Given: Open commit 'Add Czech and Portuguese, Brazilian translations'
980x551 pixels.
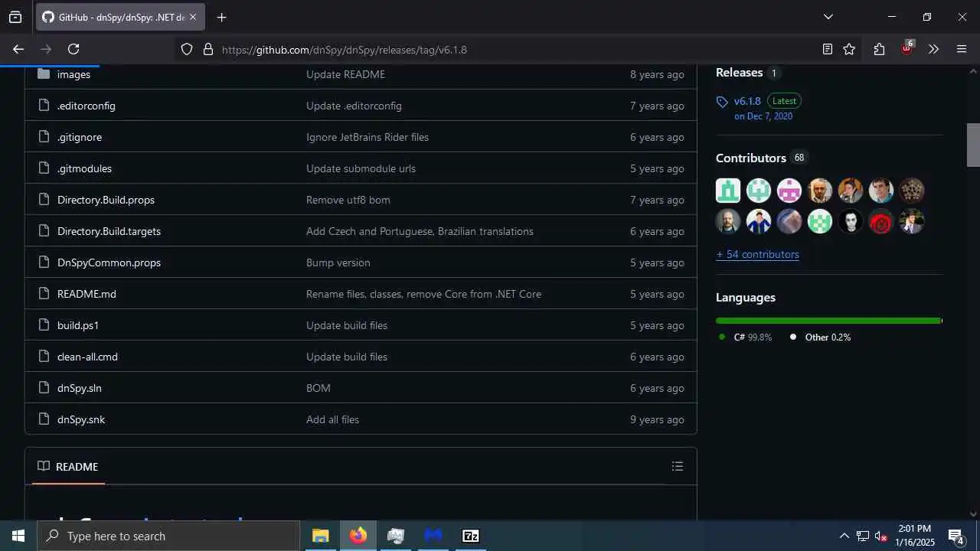Looking at the screenshot, I should tap(420, 231).
